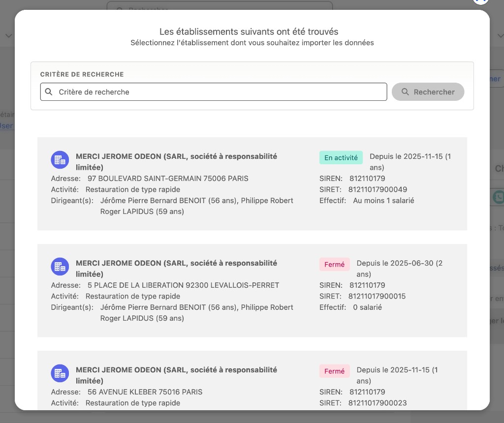Click the heading 'Les établissements suivants ont été trouvés'
The height and width of the screenshot is (423, 504).
pos(249,31)
